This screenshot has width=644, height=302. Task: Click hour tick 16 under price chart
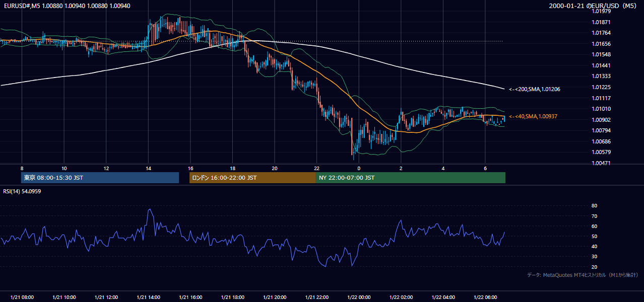coord(190,168)
